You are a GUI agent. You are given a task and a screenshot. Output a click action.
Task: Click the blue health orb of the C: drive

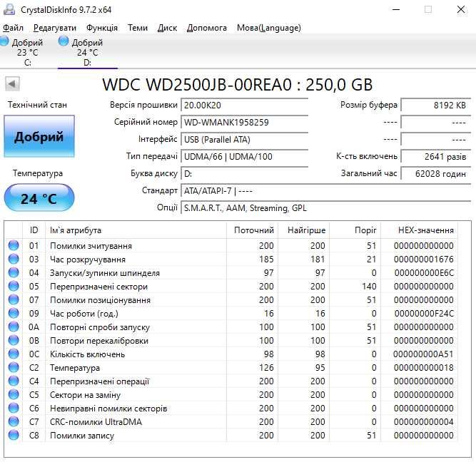coord(4,41)
